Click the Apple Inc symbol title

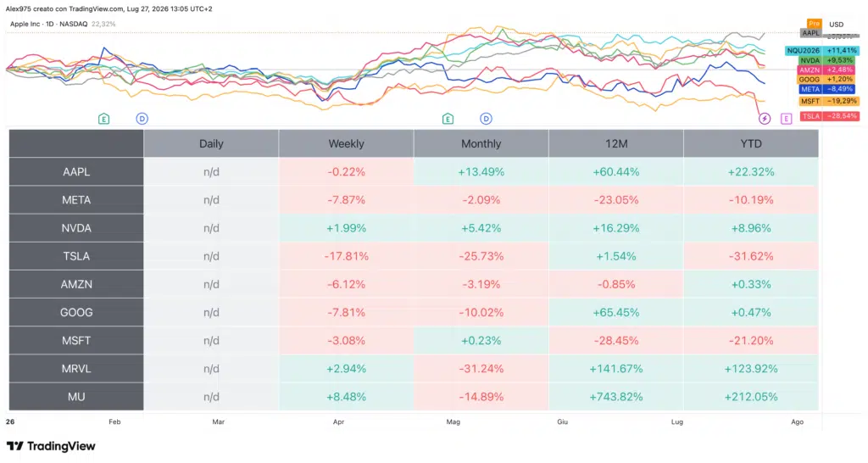pyautogui.click(x=48, y=24)
